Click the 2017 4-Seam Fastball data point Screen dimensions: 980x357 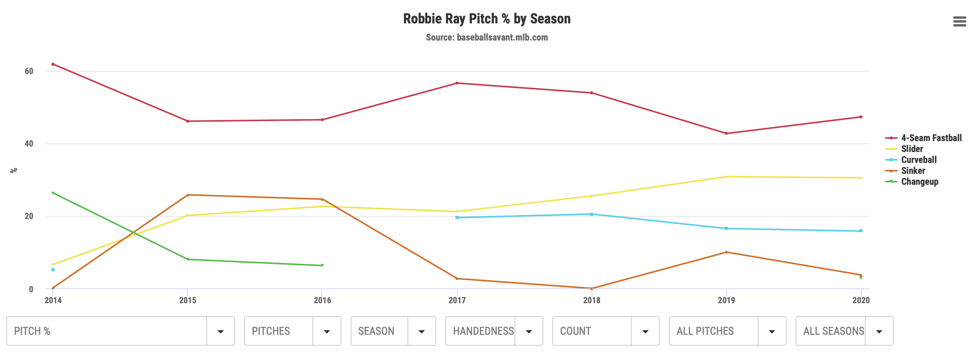click(x=457, y=83)
